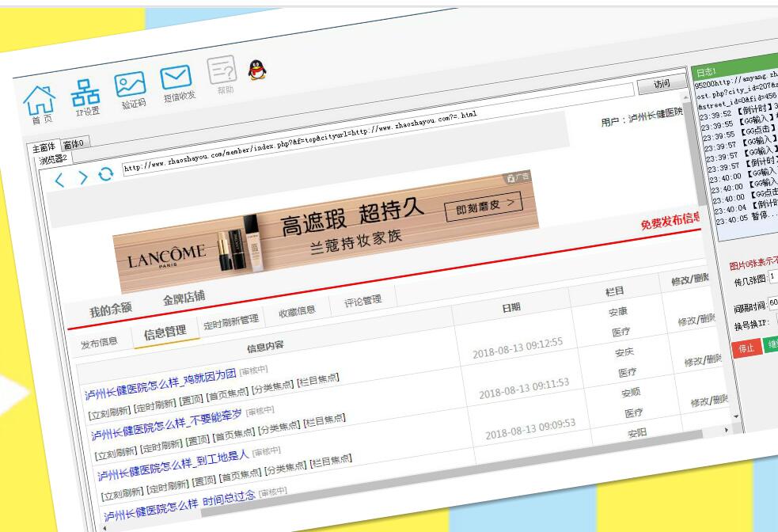This screenshot has height=532, width=778.
Task: Open the 发布信息 sub-tab
Action: [99, 343]
